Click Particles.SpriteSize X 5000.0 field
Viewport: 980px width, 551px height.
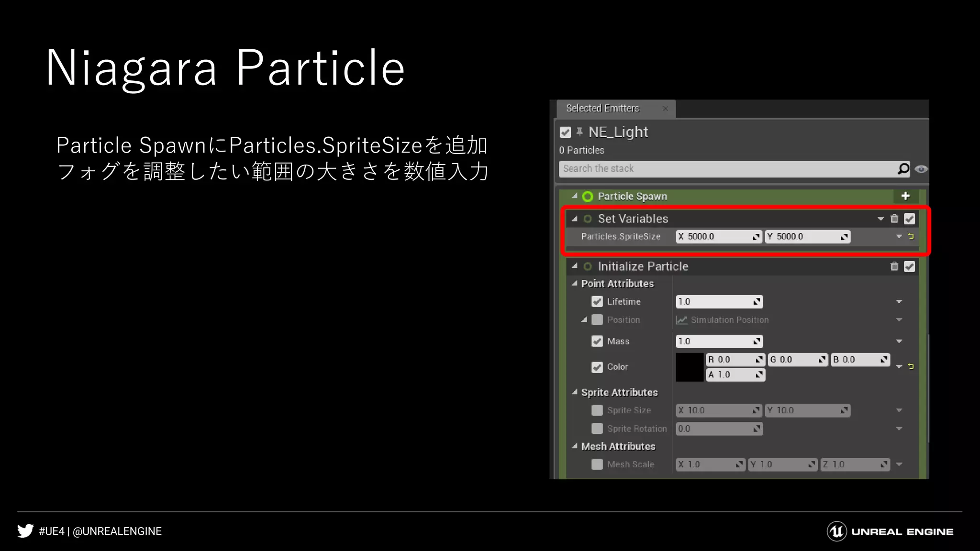[718, 236]
